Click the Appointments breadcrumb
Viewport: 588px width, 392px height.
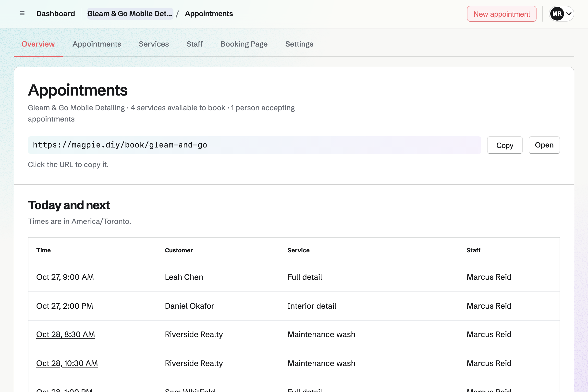[x=209, y=13]
